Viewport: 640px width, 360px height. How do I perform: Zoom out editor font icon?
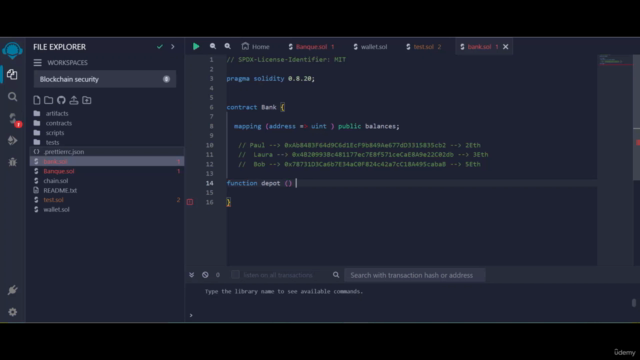[x=213, y=47]
